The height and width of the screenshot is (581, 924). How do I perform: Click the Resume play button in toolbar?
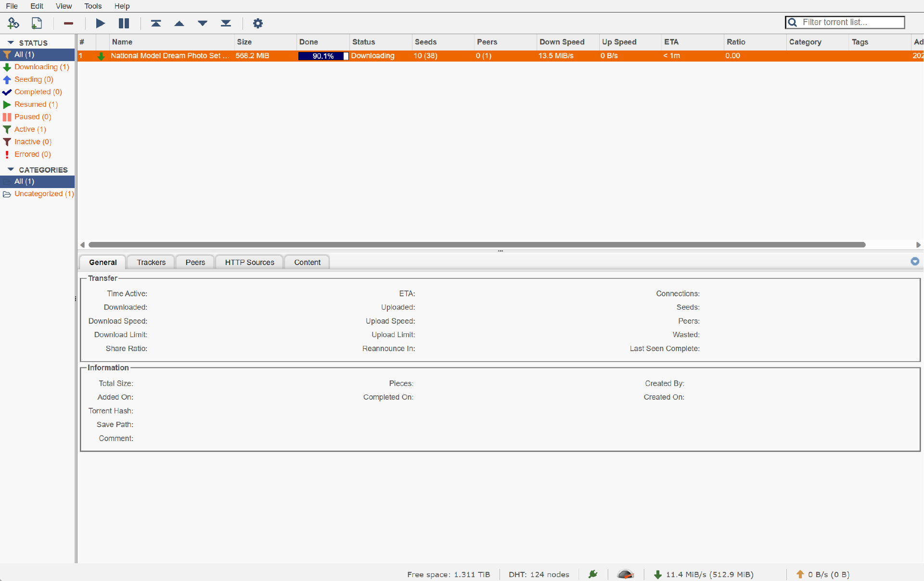(x=100, y=23)
